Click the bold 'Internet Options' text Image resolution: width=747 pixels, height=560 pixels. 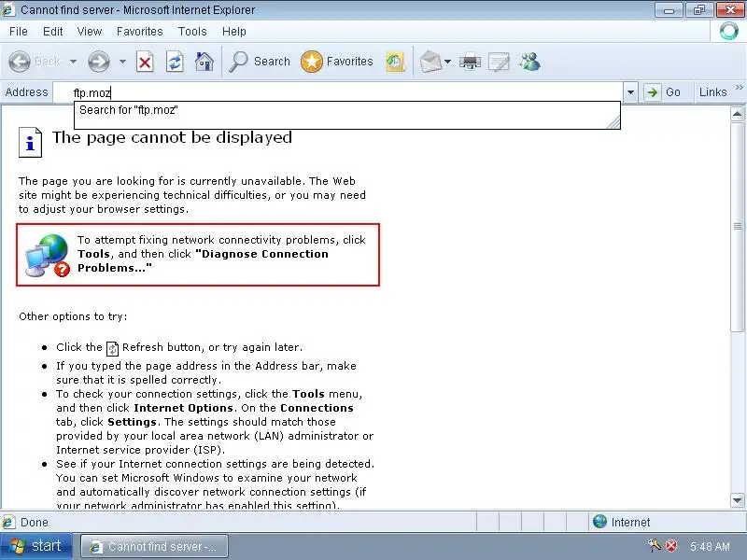(x=183, y=408)
